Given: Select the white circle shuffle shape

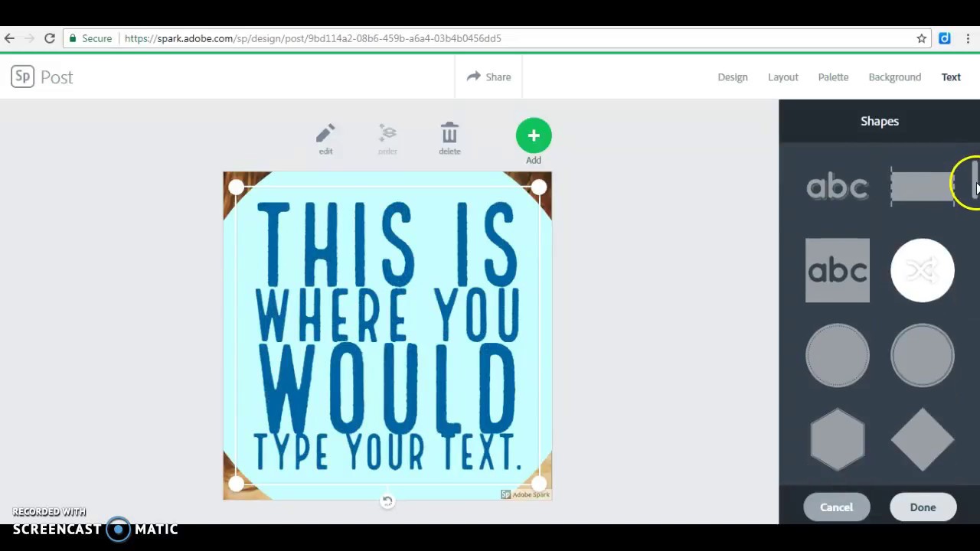Looking at the screenshot, I should click(x=923, y=270).
